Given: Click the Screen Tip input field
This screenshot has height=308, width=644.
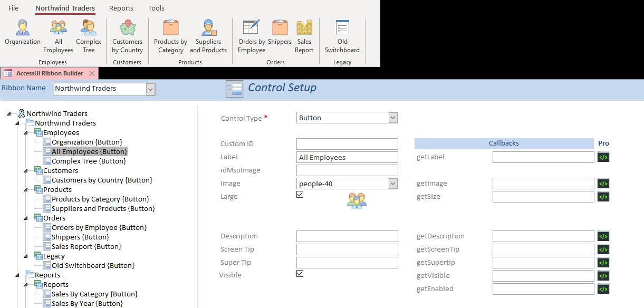Looking at the screenshot, I should tap(347, 249).
